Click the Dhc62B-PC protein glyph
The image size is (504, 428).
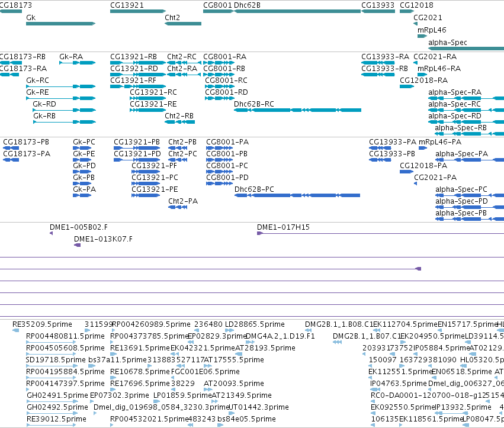click(x=297, y=195)
